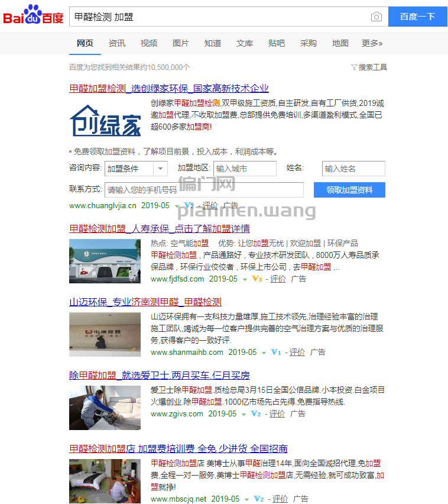Select the 网页 tab

tap(85, 43)
